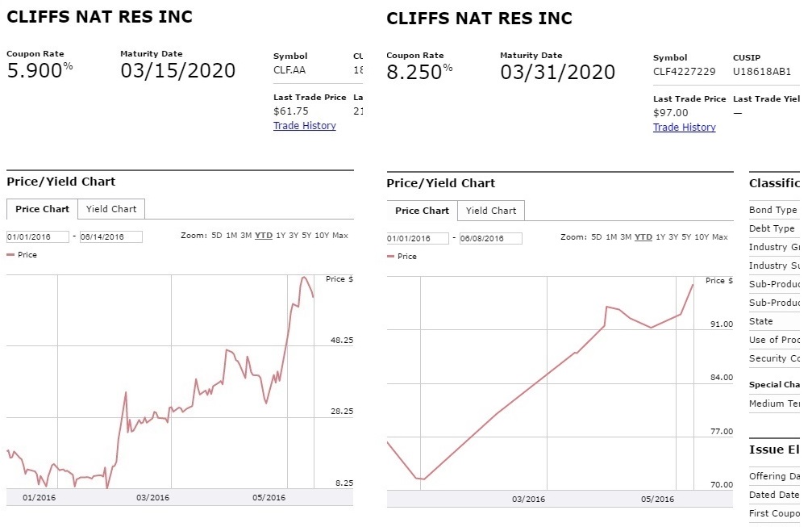Select Price Chart tab on right panel
Screen dimensions: 812x527
click(422, 211)
